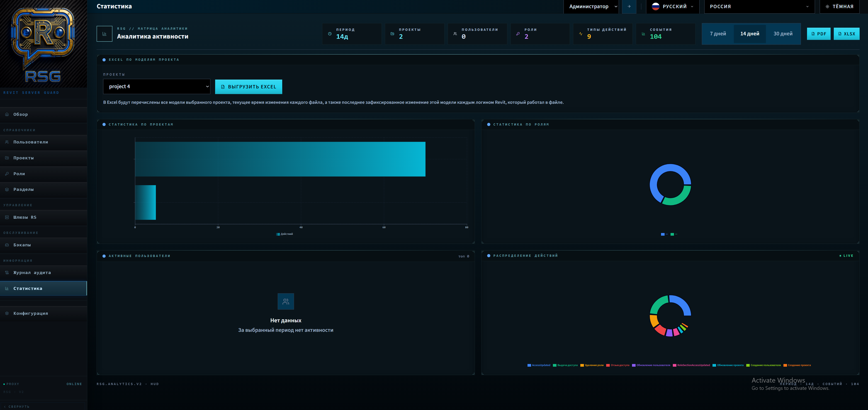Click the AccessUpdated blue legend swatch
This screenshot has height=410, width=868.
pos(529,365)
